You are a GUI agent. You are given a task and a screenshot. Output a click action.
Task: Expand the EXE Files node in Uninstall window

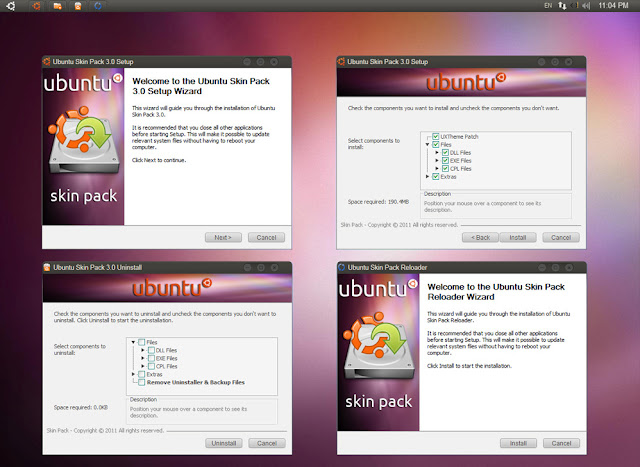(x=143, y=358)
